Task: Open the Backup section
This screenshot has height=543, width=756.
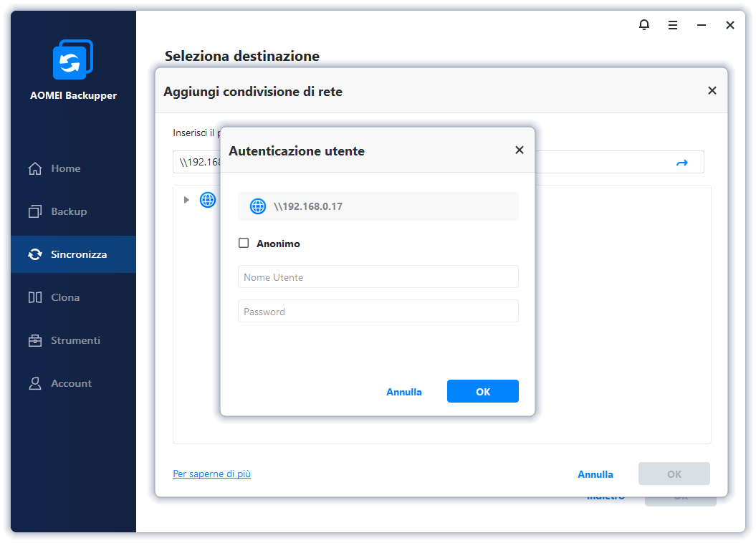Action: [x=68, y=211]
